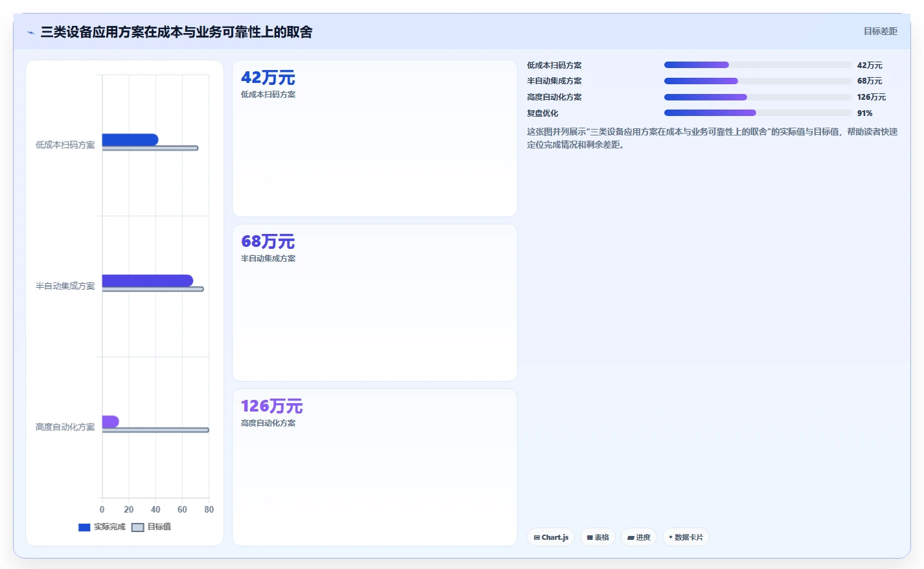Click the 半自动集成方案 caption under 68万元
924x569 pixels.
tap(268, 259)
